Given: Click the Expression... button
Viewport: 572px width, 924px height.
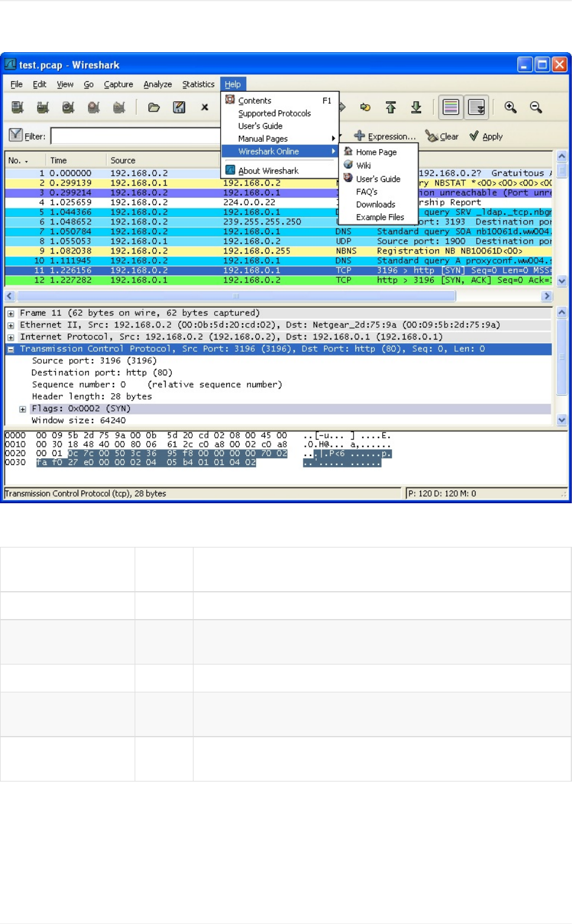Looking at the screenshot, I should coord(385,136).
